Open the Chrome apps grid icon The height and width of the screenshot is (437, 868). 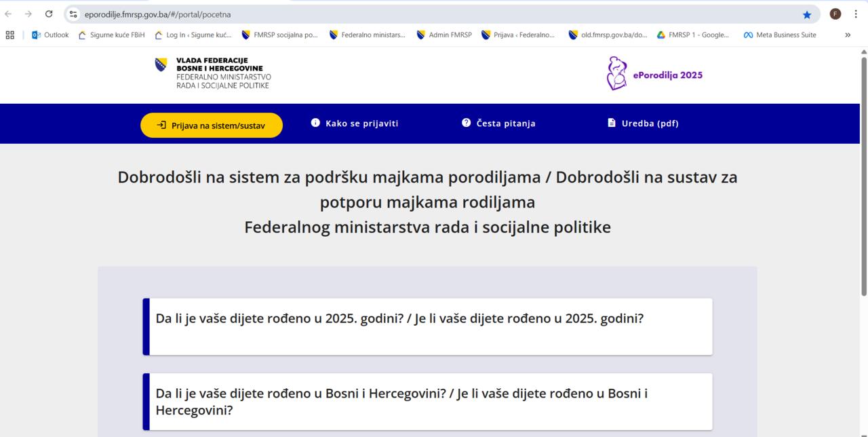point(9,35)
